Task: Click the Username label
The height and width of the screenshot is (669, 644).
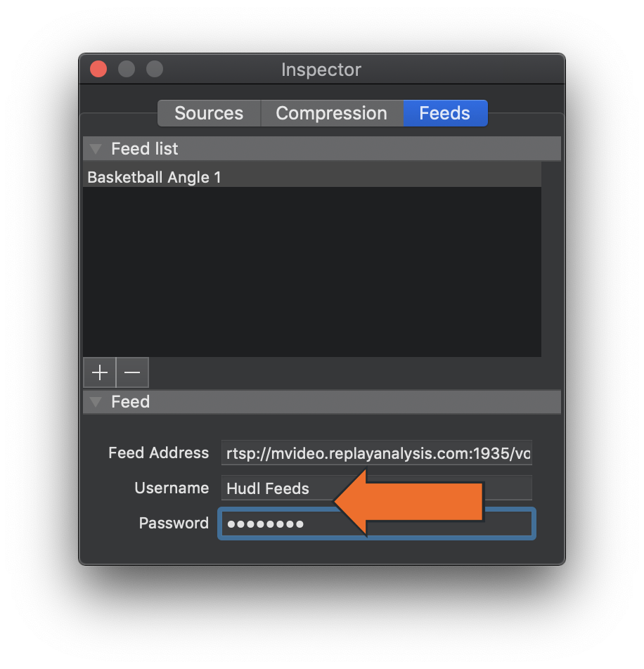Action: (x=172, y=488)
